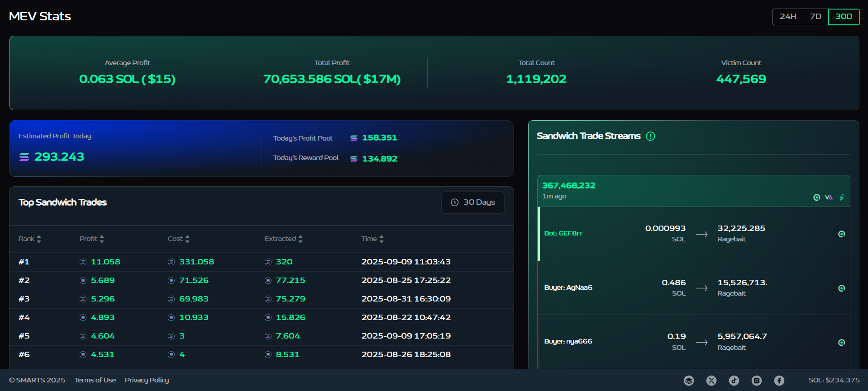Open explorer icon on Bot 6EF8rr row
The height and width of the screenshot is (391, 868).
click(842, 234)
